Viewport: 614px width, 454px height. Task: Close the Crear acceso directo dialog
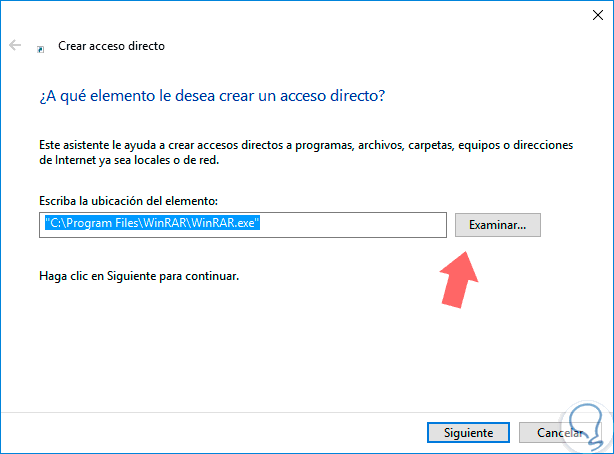coord(591,14)
